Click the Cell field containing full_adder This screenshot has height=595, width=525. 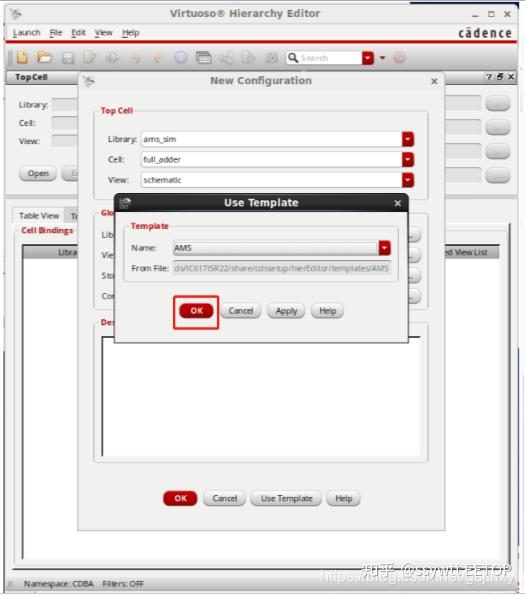[271, 160]
